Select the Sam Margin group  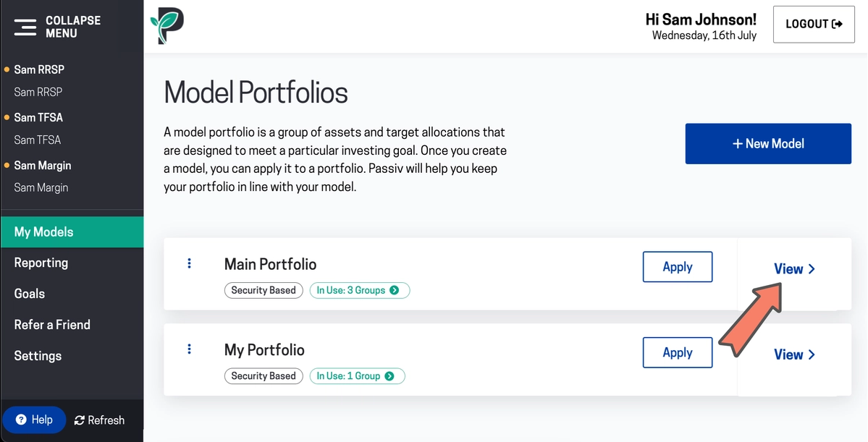(42, 166)
